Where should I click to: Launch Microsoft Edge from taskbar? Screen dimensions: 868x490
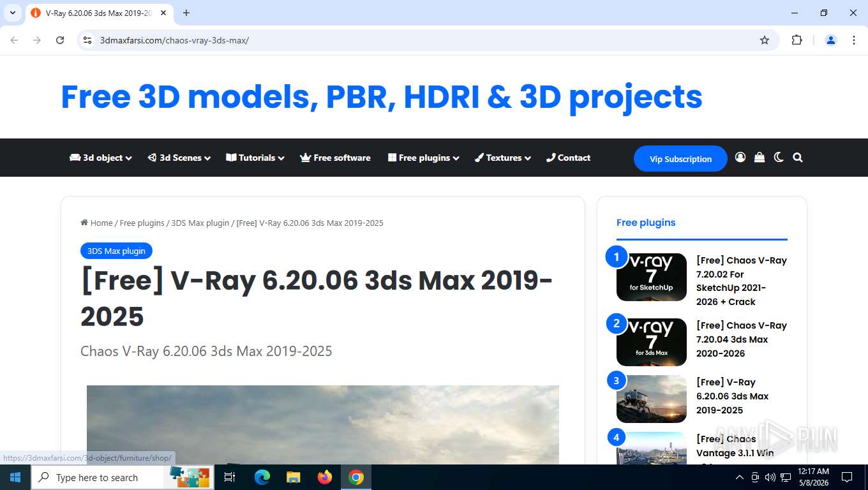coord(262,477)
